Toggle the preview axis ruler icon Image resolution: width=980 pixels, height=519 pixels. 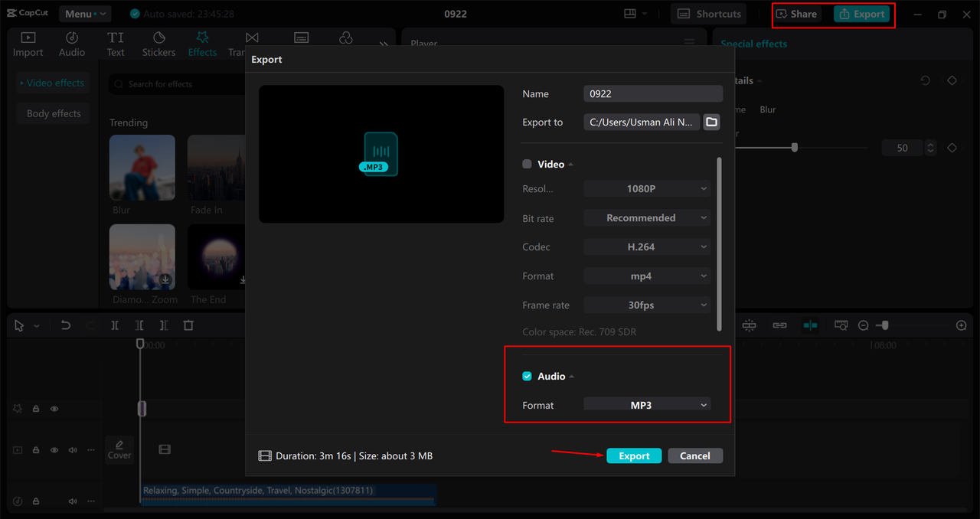point(841,325)
